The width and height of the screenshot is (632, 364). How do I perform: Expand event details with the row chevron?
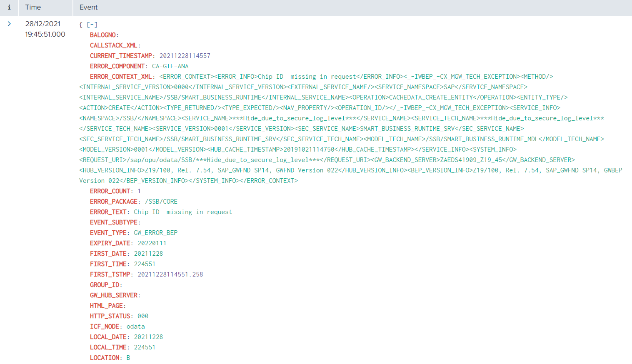[x=9, y=24]
